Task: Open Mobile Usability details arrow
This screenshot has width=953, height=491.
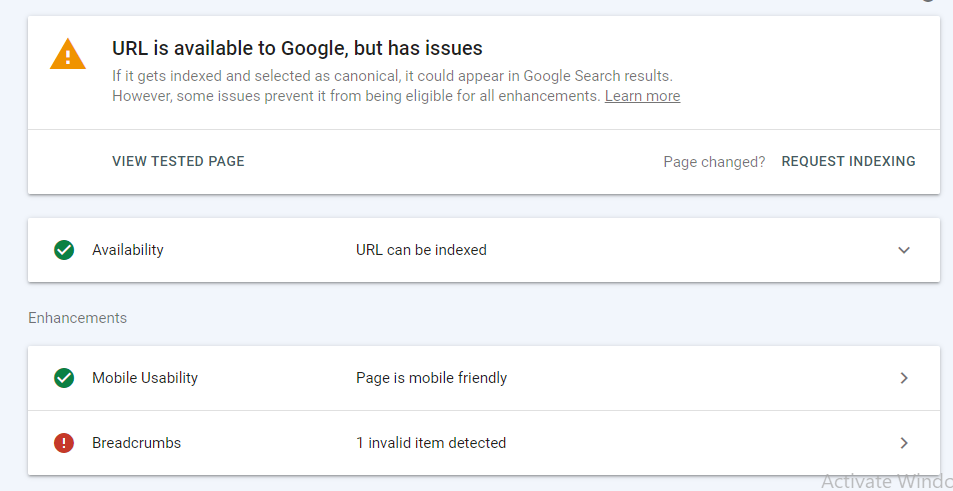Action: (904, 378)
